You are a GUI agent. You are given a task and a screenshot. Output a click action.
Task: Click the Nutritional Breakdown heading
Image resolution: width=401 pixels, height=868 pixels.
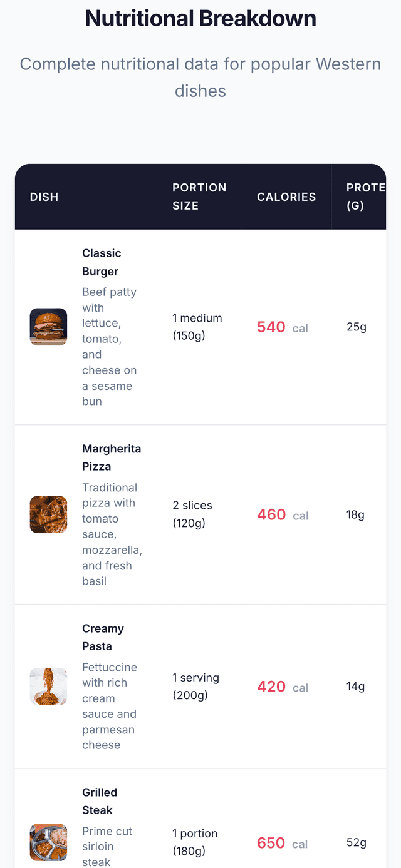point(200,19)
